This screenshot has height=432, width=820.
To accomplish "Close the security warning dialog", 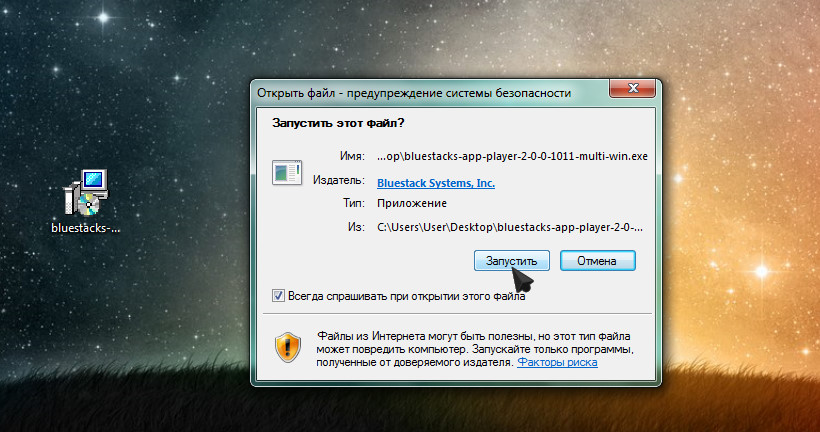I will click(x=632, y=88).
